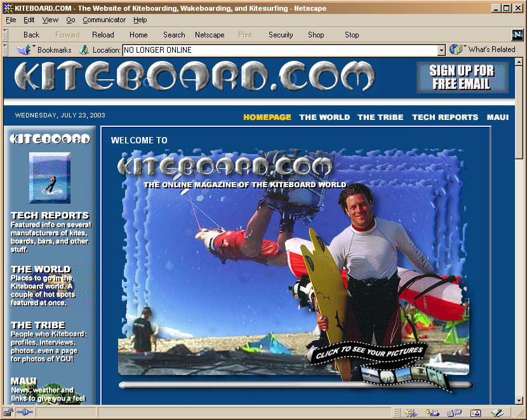The width and height of the screenshot is (527, 420).
Task: Open the TECH REPORTS sidebar heading link
Action: tap(50, 216)
